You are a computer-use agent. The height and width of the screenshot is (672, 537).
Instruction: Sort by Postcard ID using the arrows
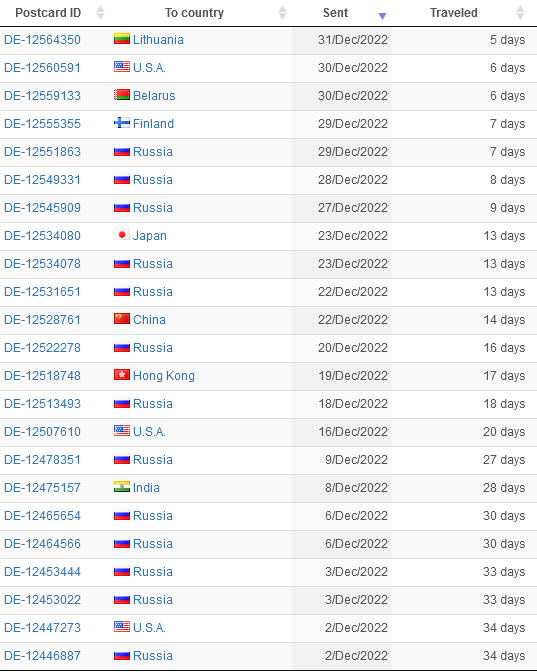[100, 13]
